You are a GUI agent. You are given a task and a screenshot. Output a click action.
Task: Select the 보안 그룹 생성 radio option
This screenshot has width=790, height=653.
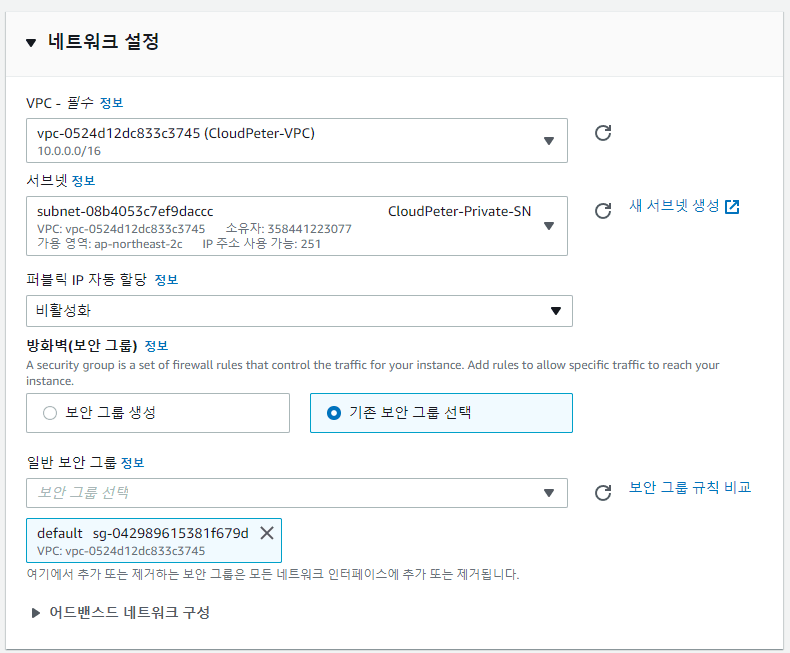pyautogui.click(x=50, y=413)
